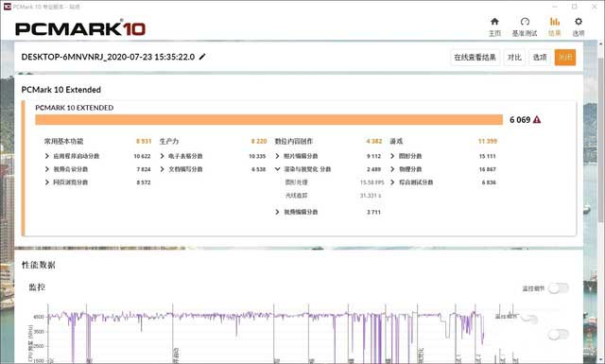Expand the 物理分数 row
Screen dimensions: 605x364
[x=392, y=169]
